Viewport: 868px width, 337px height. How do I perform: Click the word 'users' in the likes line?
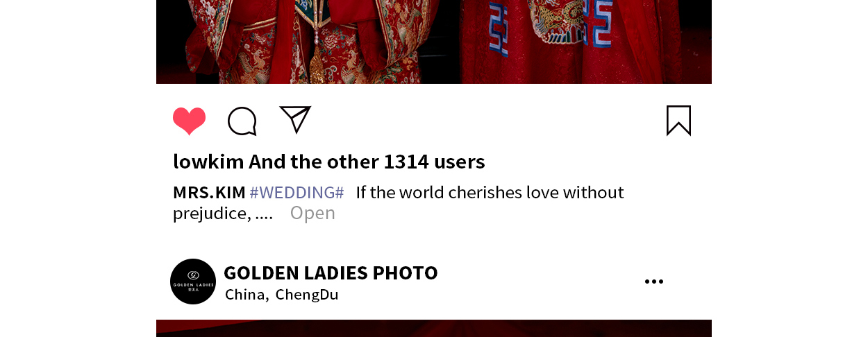460,162
